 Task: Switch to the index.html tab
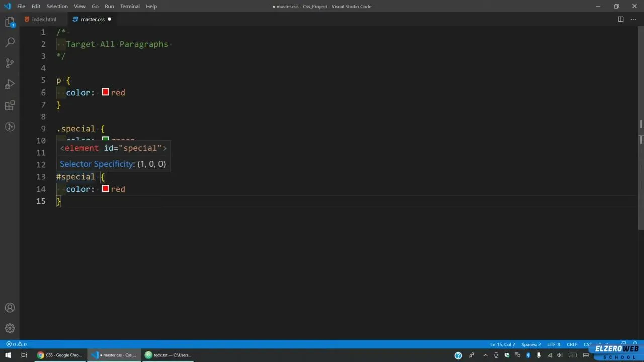(x=44, y=19)
